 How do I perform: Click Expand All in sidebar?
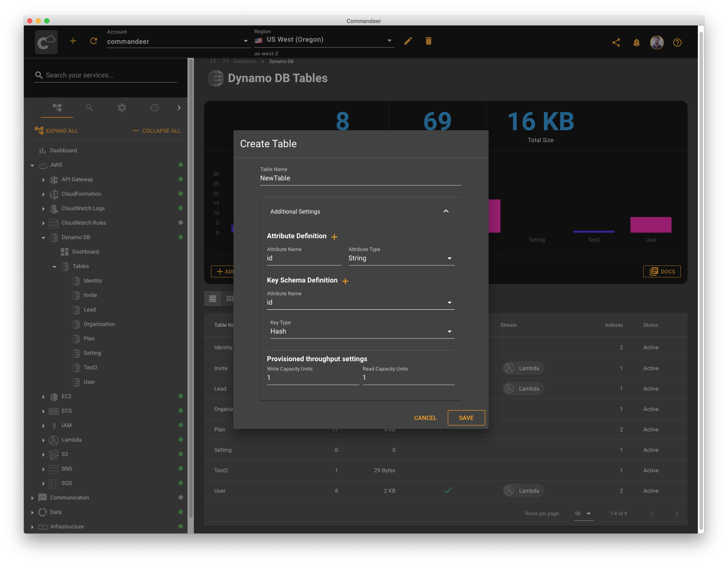click(x=56, y=131)
